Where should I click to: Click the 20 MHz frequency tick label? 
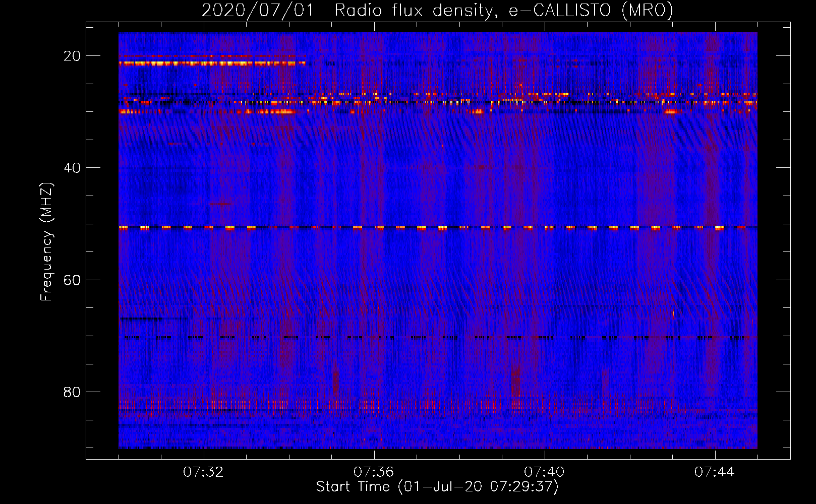click(72, 56)
